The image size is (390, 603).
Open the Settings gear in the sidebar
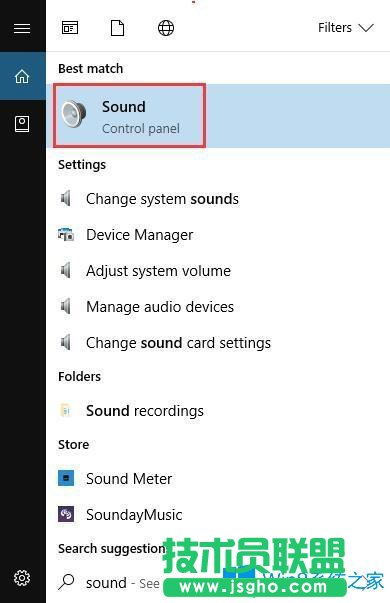click(x=22, y=578)
